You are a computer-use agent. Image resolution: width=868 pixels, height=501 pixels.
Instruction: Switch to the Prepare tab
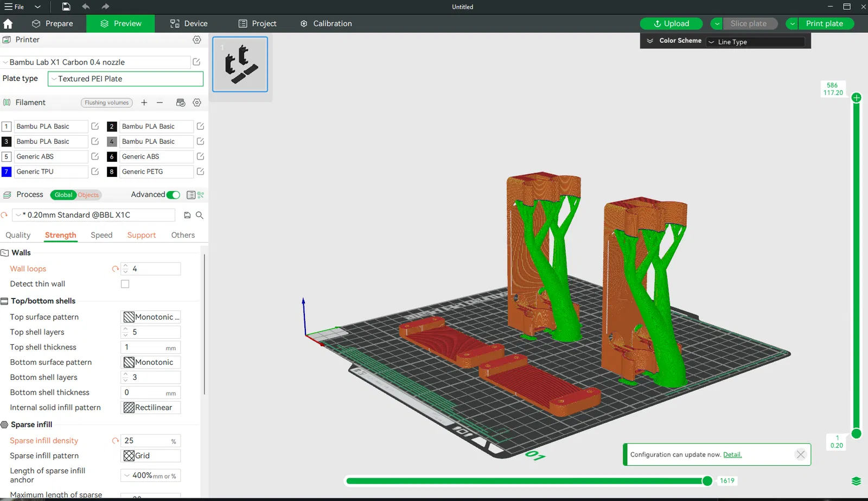click(x=52, y=24)
